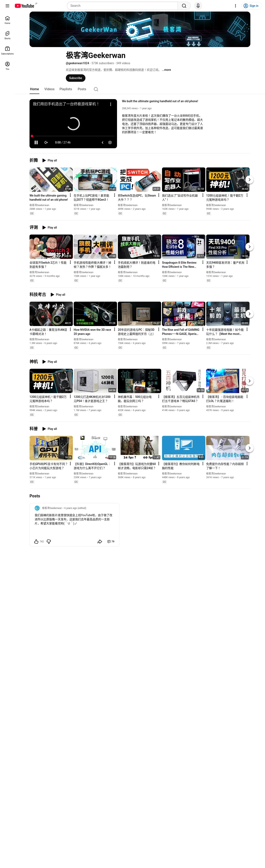This screenshot has height=868, width=265.
Task: Open featured video player settings gear
Action: (110, 142)
